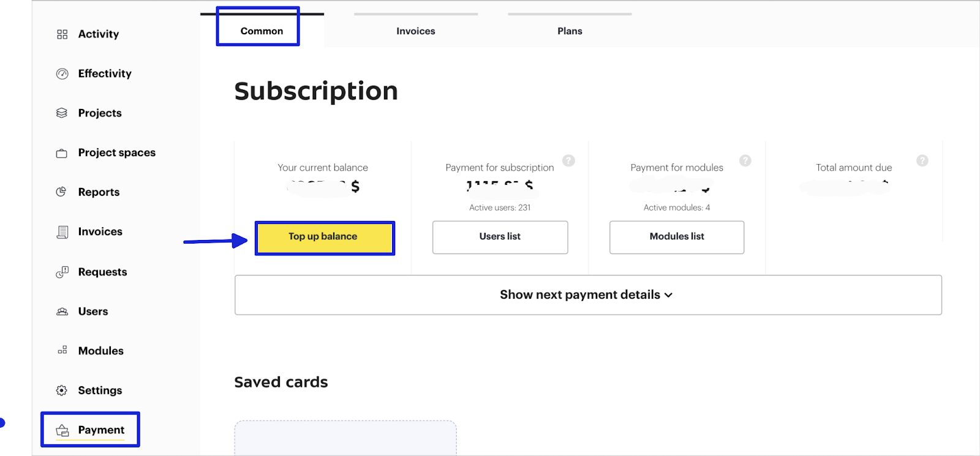Screen dimensions: 980x456
Task: Switch to the Invoices tab
Action: pyautogui.click(x=415, y=31)
